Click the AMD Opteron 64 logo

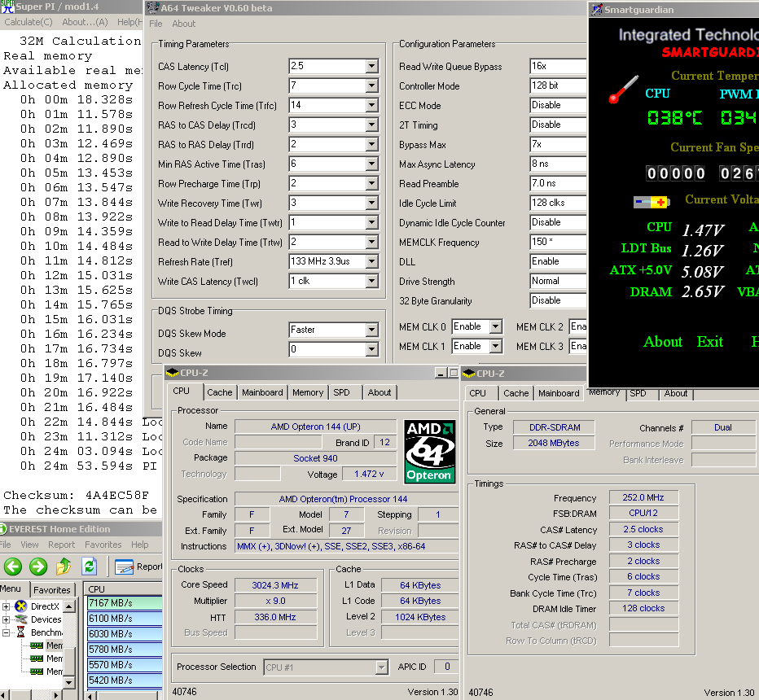pyautogui.click(x=429, y=452)
